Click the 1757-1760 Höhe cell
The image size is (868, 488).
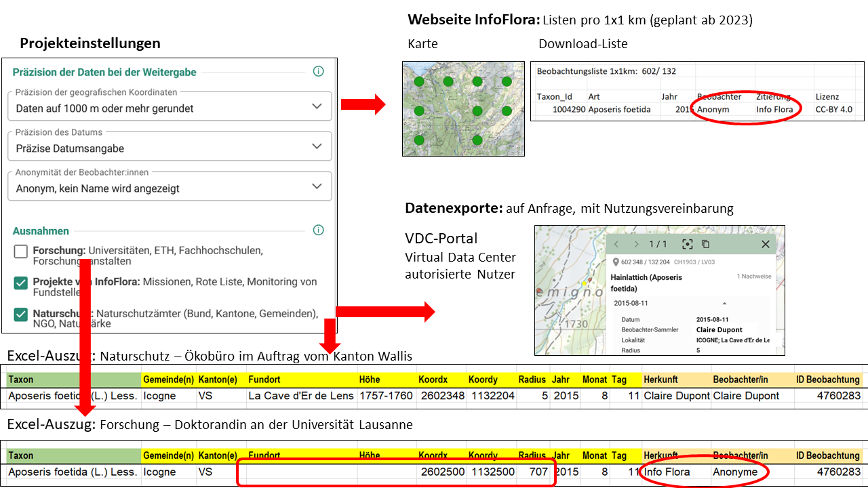[386, 395]
